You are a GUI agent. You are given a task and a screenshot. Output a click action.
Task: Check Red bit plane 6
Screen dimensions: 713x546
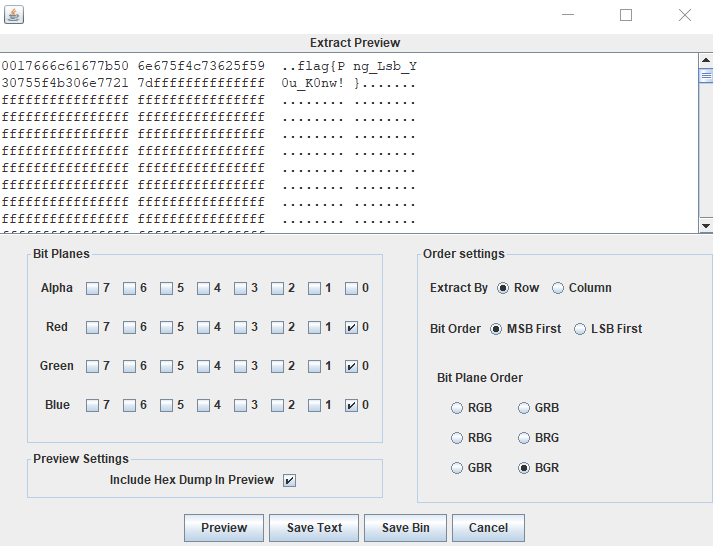130,328
